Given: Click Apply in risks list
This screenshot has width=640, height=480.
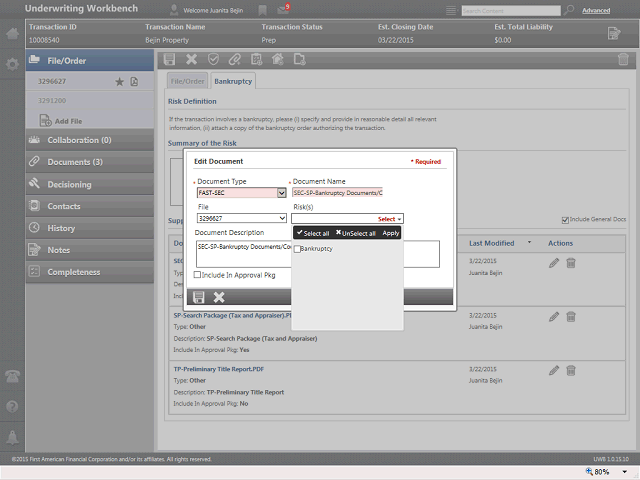Looking at the screenshot, I should [391, 233].
